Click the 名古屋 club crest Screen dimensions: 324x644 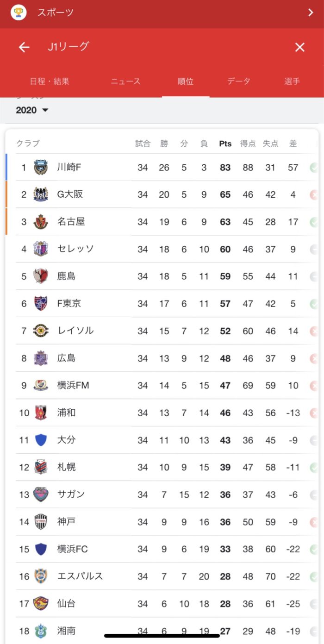(x=41, y=222)
